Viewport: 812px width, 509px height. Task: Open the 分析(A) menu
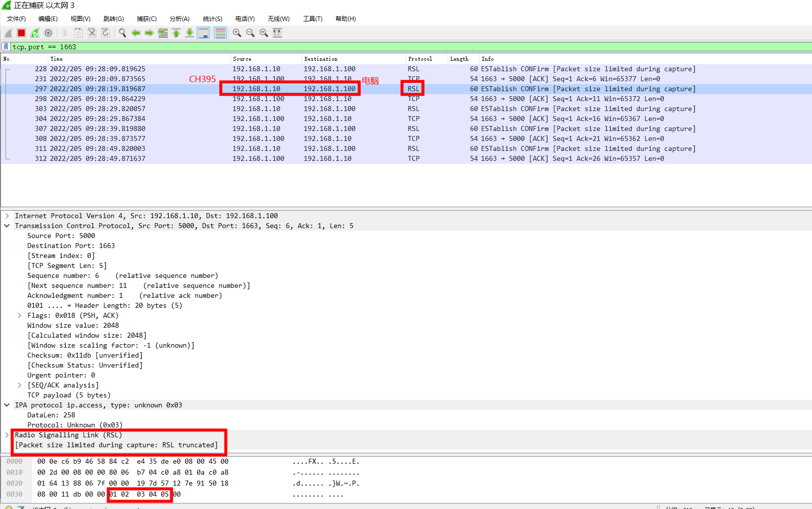tap(180, 19)
